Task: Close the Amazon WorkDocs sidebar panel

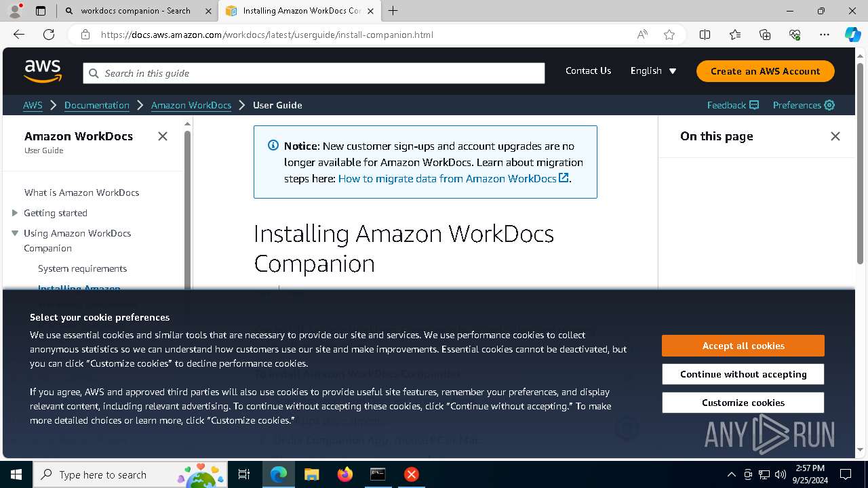Action: point(163,136)
